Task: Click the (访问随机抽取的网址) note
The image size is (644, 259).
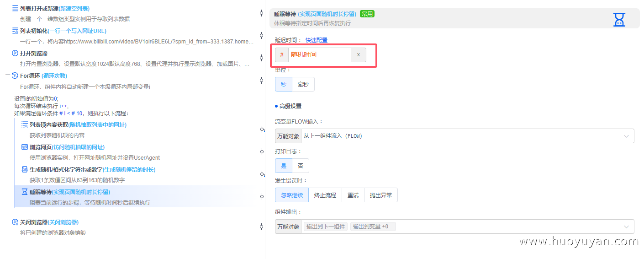Action: pyautogui.click(x=78, y=147)
